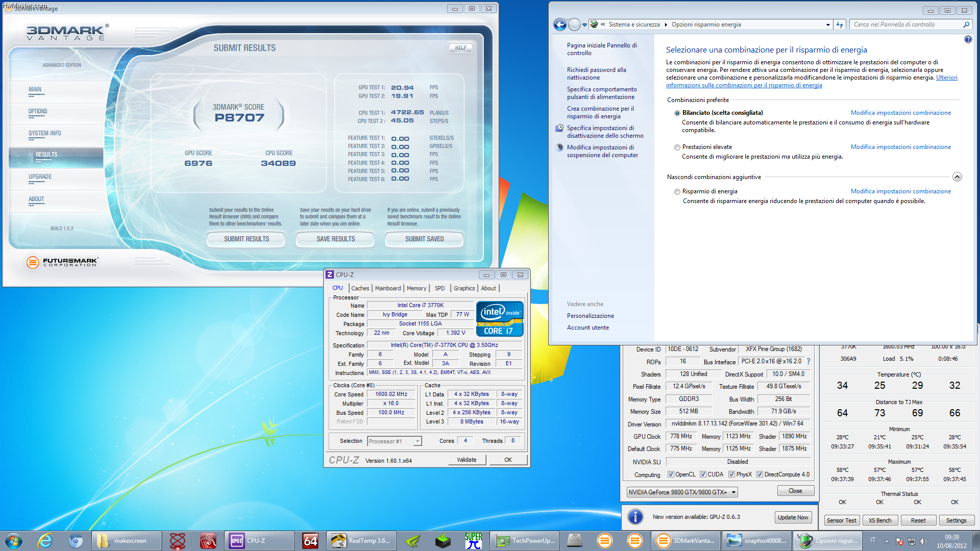Viewport: 980px width, 551px height.
Task: Click the SUBMIT SAVED button
Action: [x=424, y=239]
